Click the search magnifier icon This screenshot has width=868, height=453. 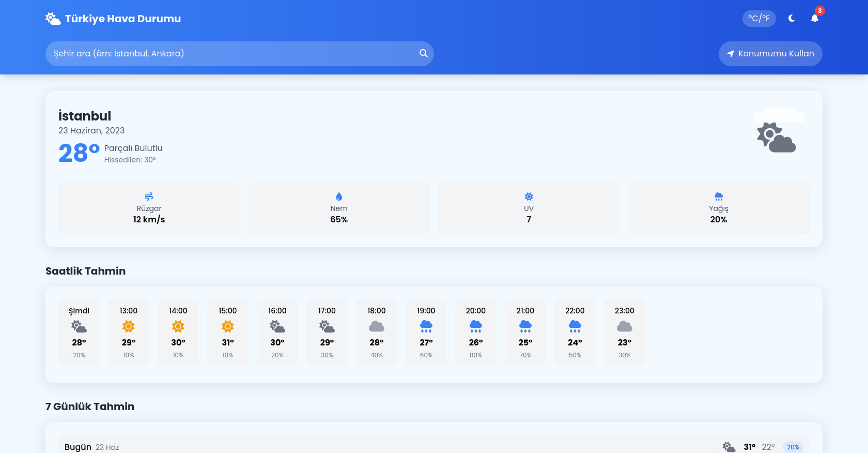click(423, 53)
